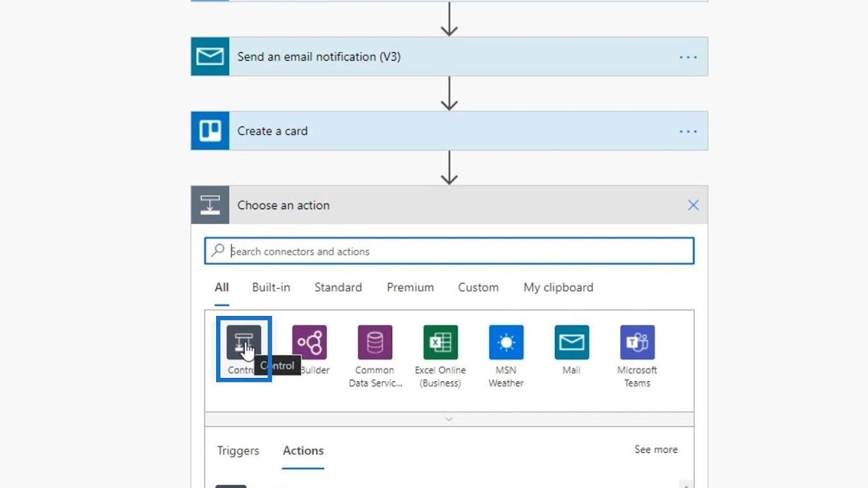
Task: Click the arrow connector above Choose an action
Action: coord(449,168)
